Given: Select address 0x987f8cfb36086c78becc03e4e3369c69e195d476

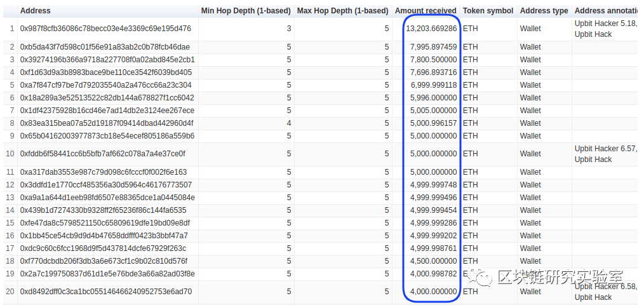Looking at the screenshot, I should tap(105, 29).
